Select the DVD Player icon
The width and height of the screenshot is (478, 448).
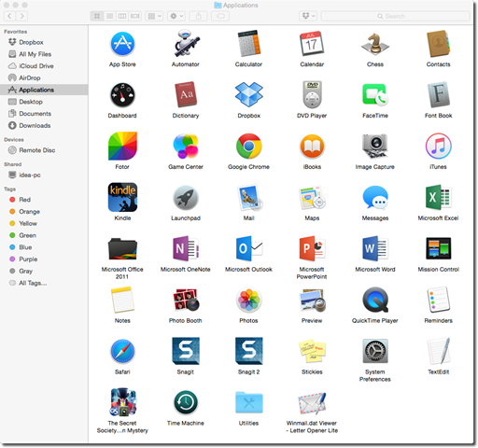(x=312, y=94)
